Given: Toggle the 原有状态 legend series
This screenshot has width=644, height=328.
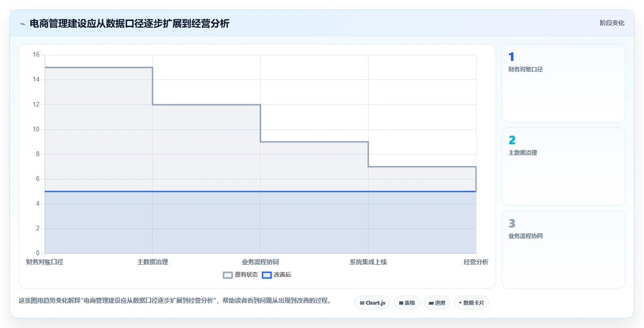Looking at the screenshot, I should point(240,275).
